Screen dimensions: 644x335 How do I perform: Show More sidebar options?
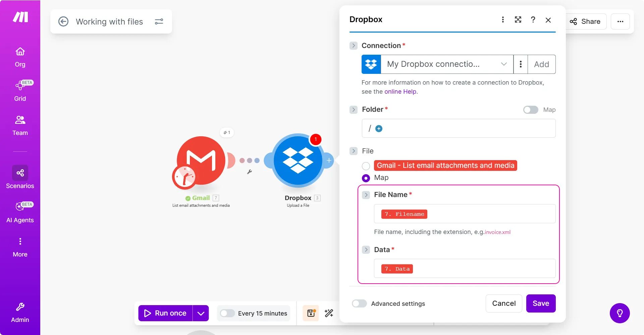[x=20, y=247]
